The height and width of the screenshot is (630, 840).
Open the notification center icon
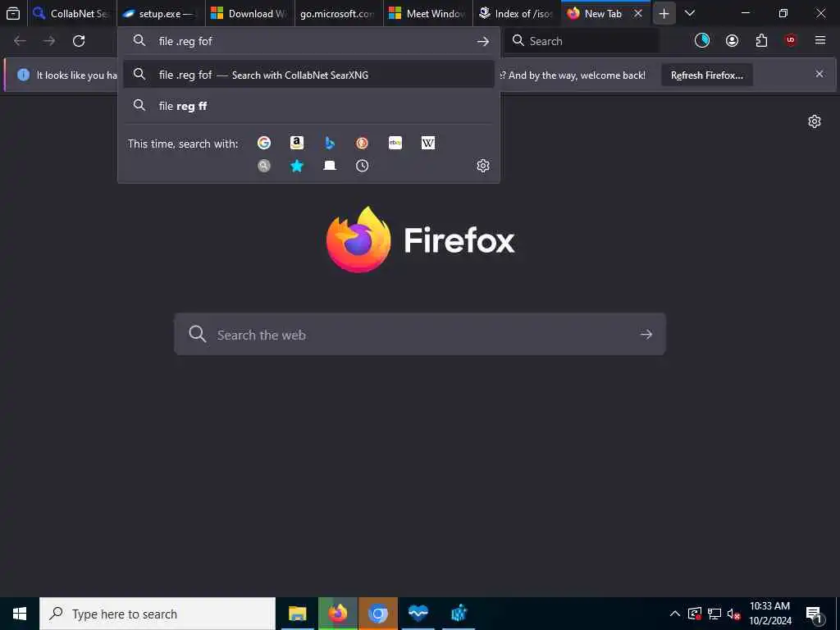[814, 614]
